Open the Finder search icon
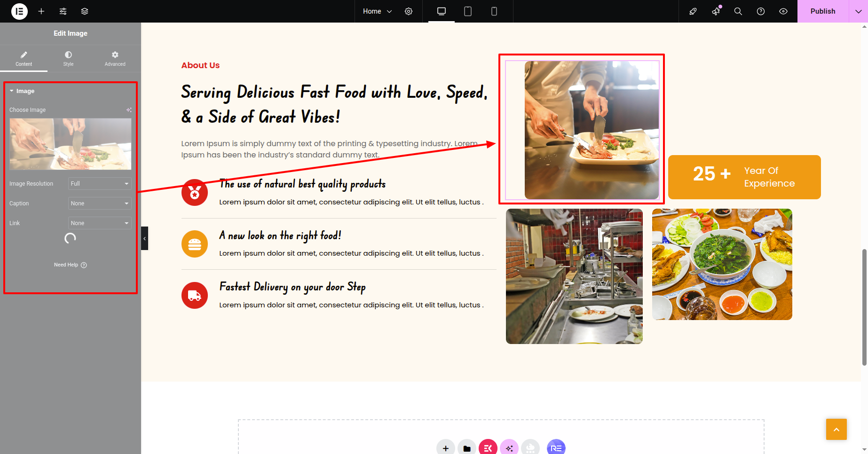 point(738,11)
